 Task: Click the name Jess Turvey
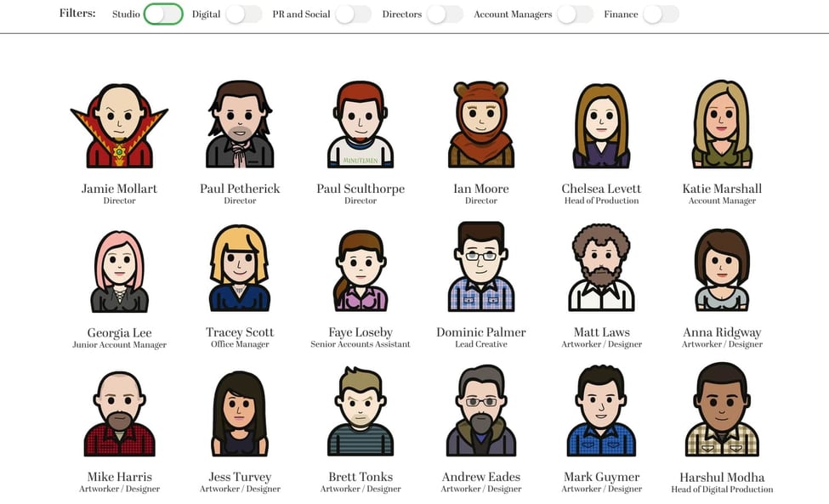(240, 477)
